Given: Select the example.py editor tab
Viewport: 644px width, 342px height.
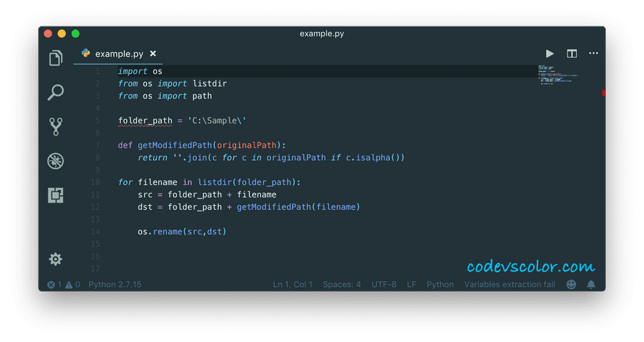Looking at the screenshot, I should coord(118,54).
